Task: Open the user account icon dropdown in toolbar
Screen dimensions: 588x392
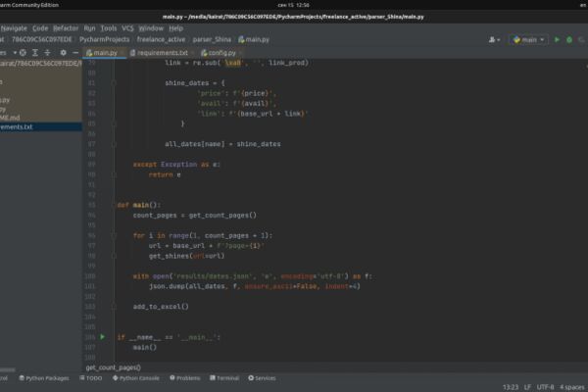Action: [x=494, y=39]
